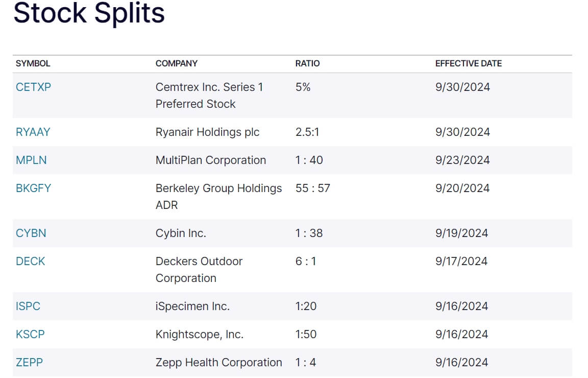Click the 9/17/2024 effective date
The height and width of the screenshot is (378, 588).
[461, 261]
